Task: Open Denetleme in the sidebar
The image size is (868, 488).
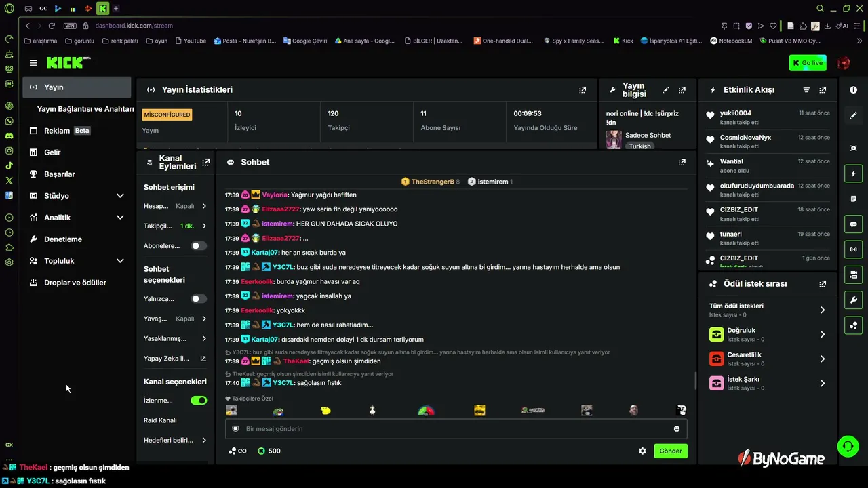Action: (77, 239)
